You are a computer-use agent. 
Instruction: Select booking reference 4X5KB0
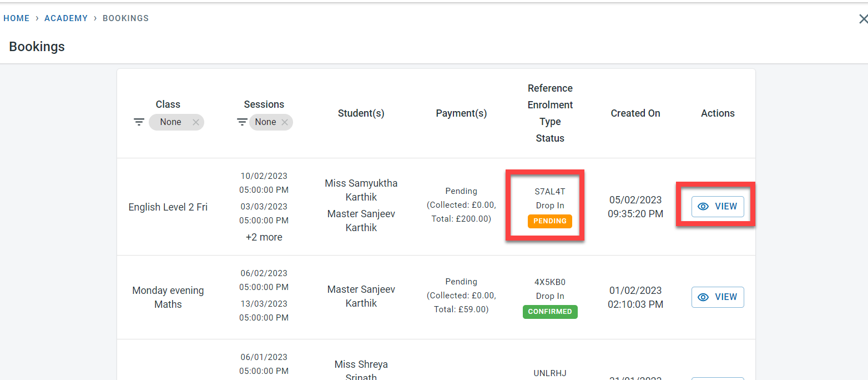pyautogui.click(x=549, y=282)
